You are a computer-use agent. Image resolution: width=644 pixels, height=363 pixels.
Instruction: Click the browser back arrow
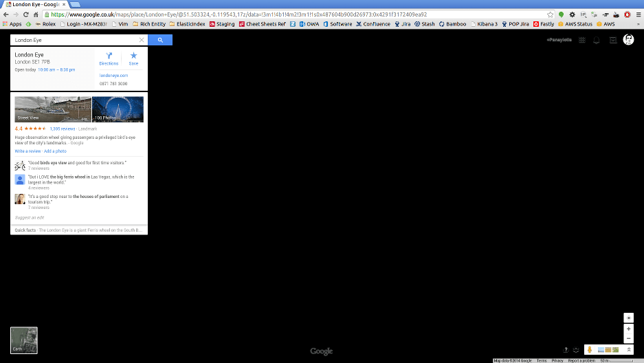[6, 14]
